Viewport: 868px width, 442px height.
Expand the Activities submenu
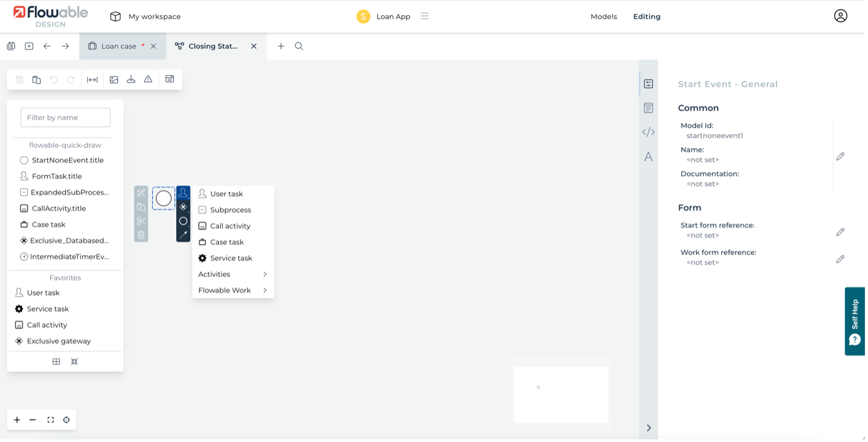(x=233, y=274)
